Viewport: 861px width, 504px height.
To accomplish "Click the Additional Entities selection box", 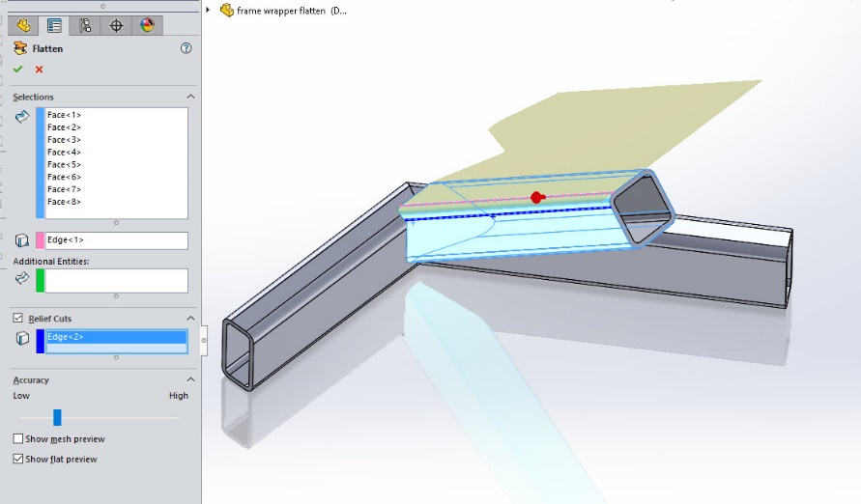I will [116, 281].
